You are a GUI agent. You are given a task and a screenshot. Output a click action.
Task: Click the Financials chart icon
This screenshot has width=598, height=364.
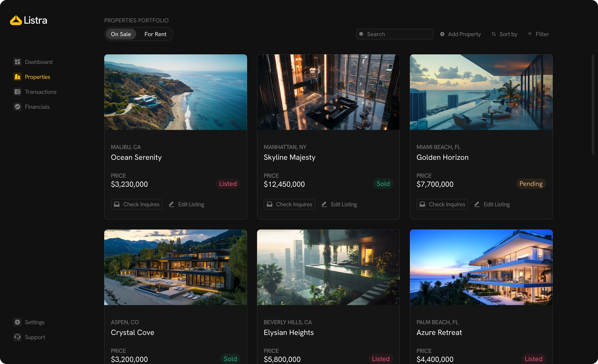coord(17,107)
